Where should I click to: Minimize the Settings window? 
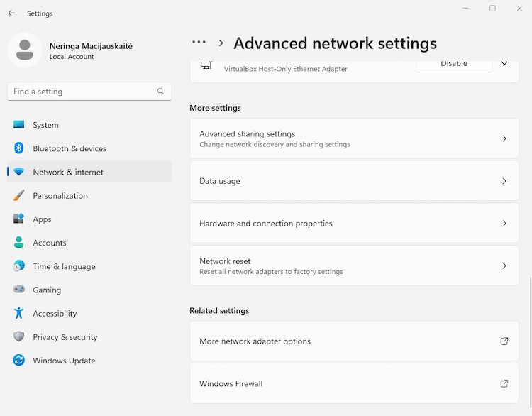tap(465, 8)
